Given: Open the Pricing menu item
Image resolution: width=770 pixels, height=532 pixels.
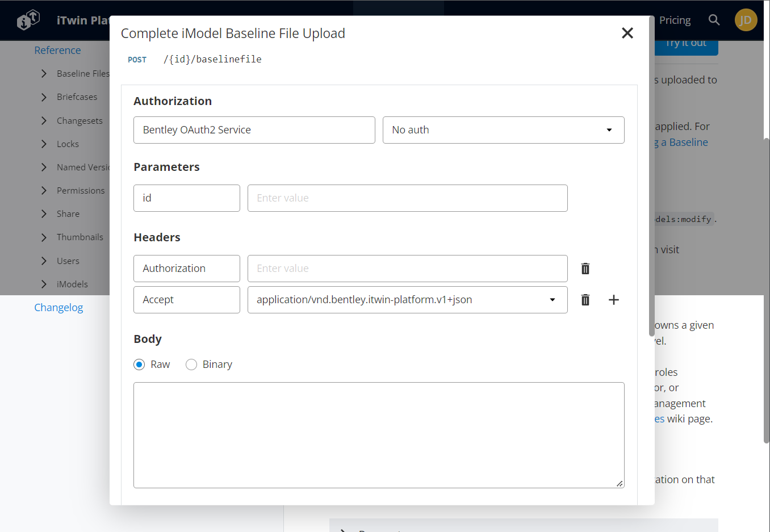Looking at the screenshot, I should coord(675,19).
